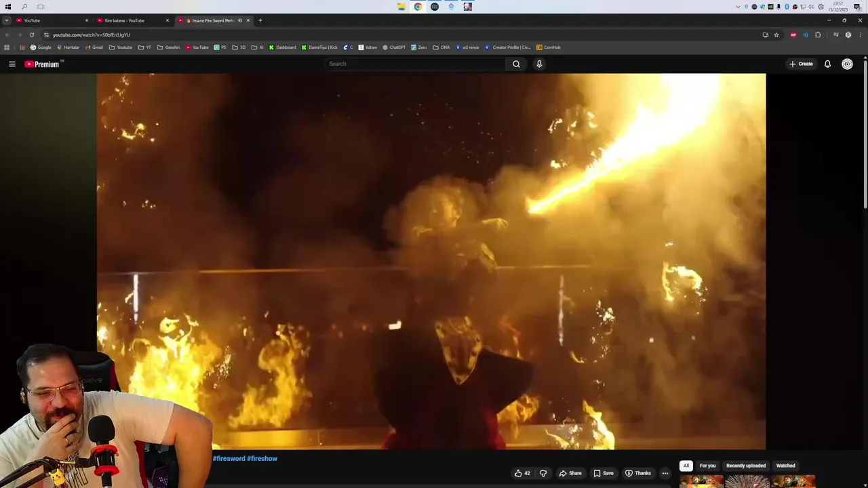Open the YouTube account avatar menu
Screen dimensions: 868x488
click(847, 64)
